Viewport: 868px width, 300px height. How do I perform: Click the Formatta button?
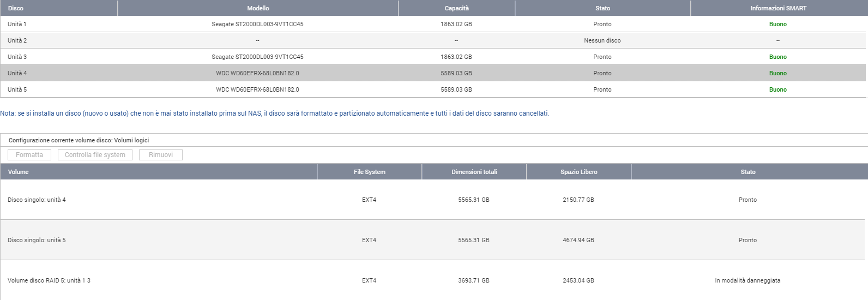click(29, 155)
